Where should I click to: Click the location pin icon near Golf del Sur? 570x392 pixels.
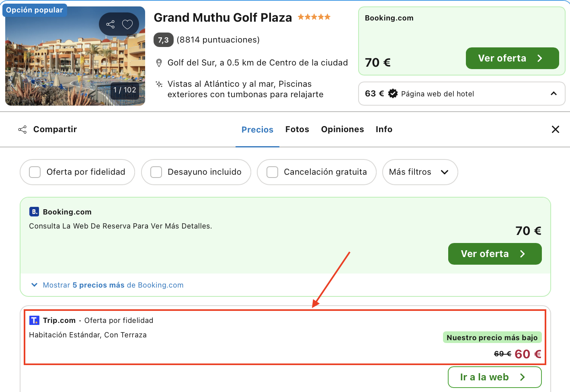pyautogui.click(x=158, y=63)
